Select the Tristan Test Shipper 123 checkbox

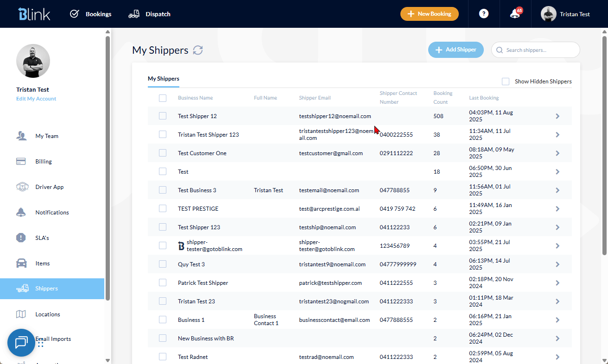(x=163, y=134)
